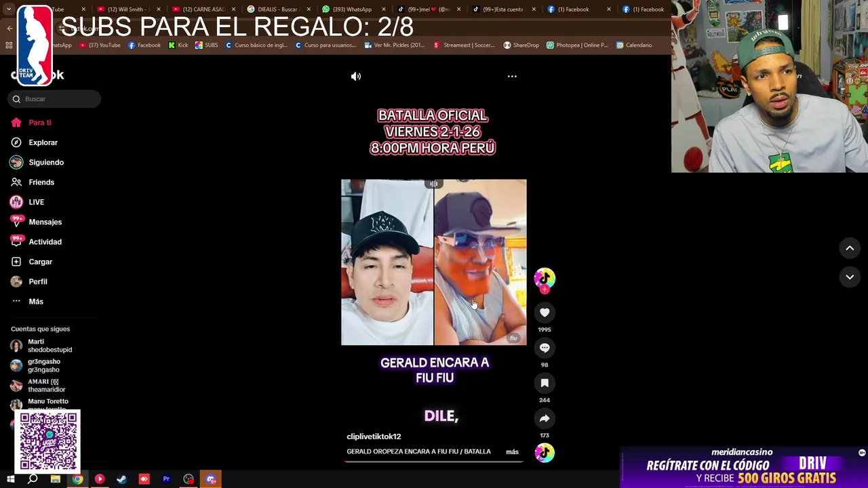
Task: Close the Will Smith tab
Action: coord(159,9)
